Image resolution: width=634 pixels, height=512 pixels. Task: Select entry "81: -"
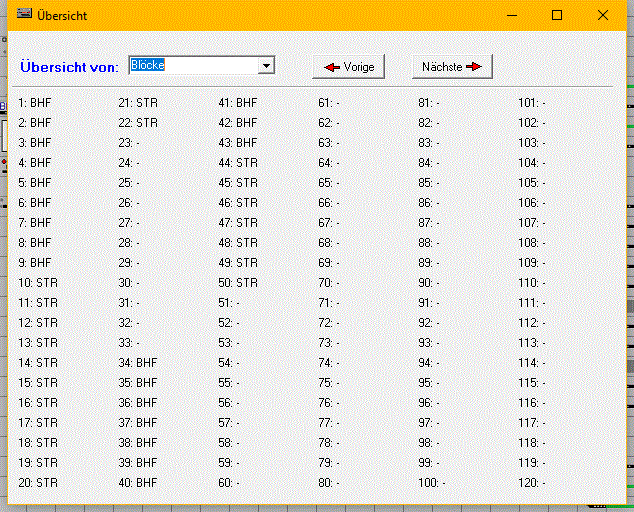pyautogui.click(x=429, y=103)
